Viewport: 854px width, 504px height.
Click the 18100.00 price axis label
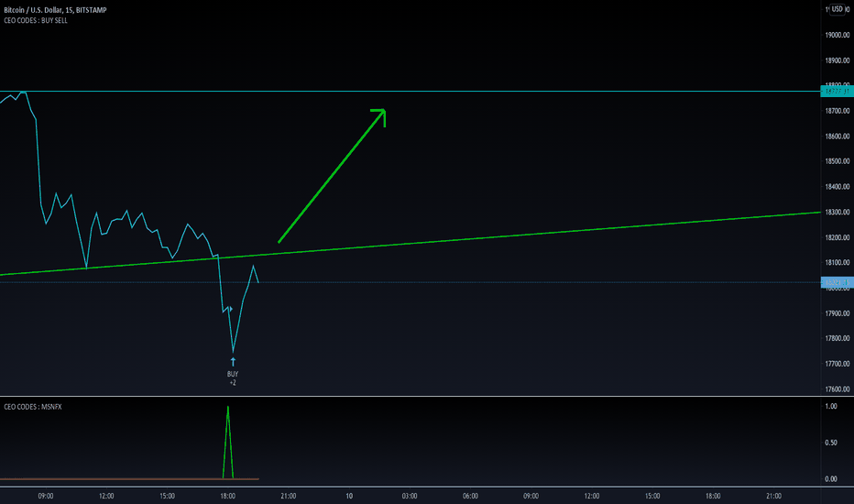click(x=838, y=263)
